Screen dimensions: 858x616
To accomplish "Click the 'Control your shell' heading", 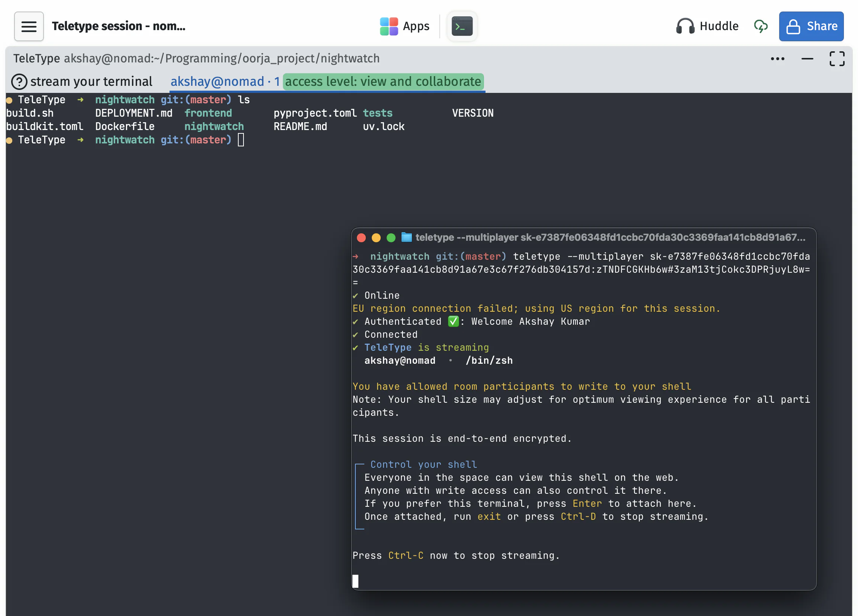I will tap(423, 464).
